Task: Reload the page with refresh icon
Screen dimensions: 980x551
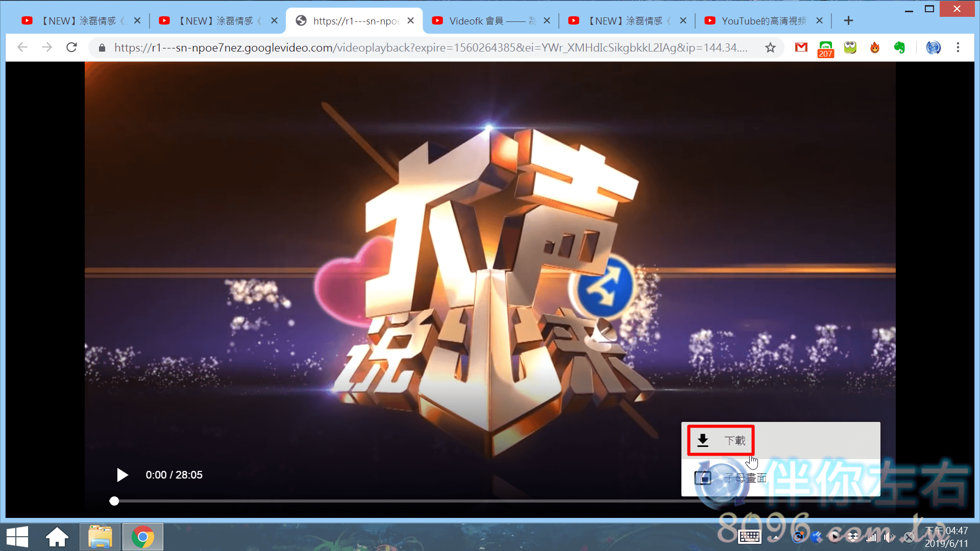Action: click(72, 47)
